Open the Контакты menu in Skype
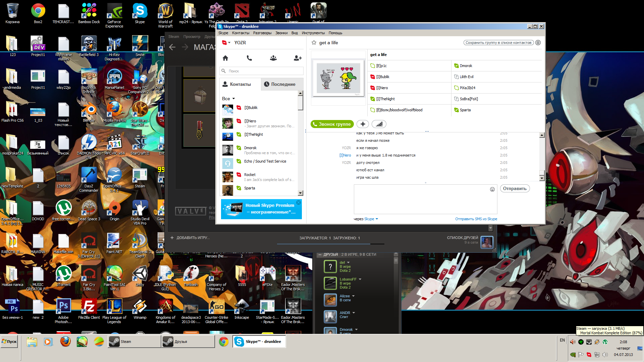This screenshot has width=644, height=362. (x=240, y=33)
